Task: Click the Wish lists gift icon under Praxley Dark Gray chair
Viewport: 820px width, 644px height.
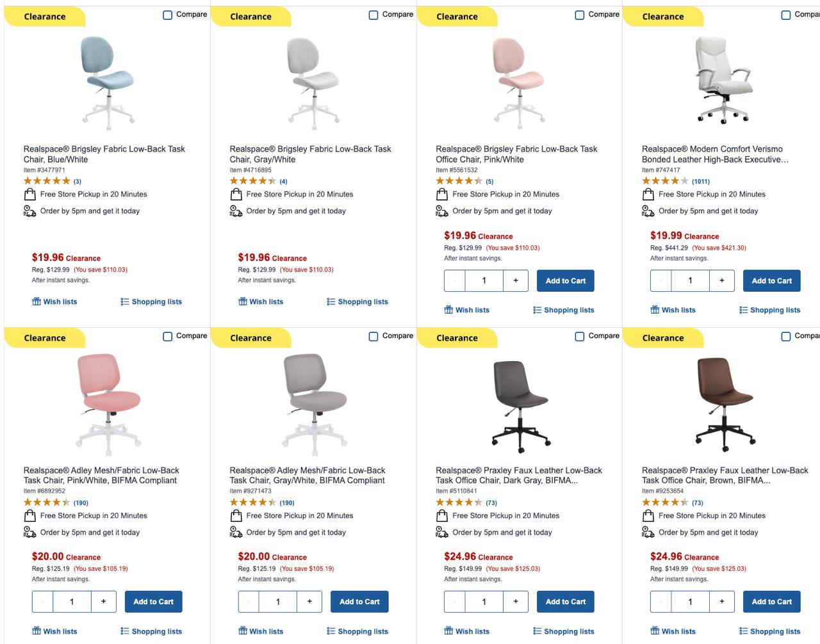Action: pos(448,631)
